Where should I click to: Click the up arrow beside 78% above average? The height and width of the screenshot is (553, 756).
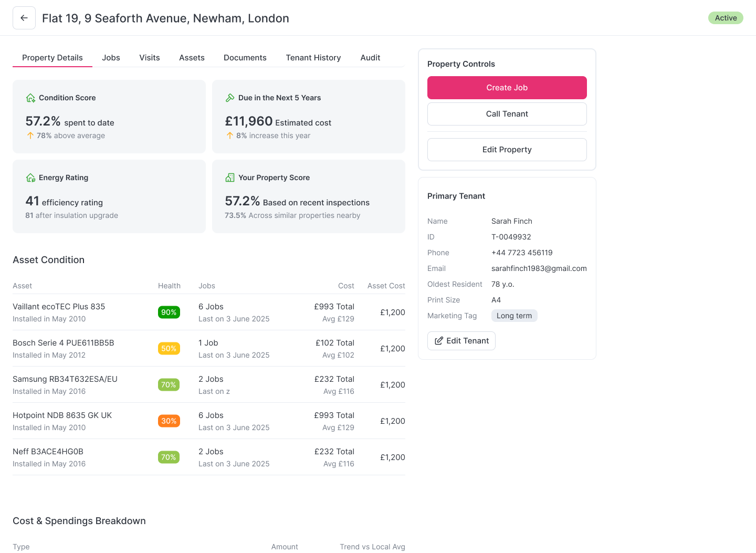coord(30,135)
